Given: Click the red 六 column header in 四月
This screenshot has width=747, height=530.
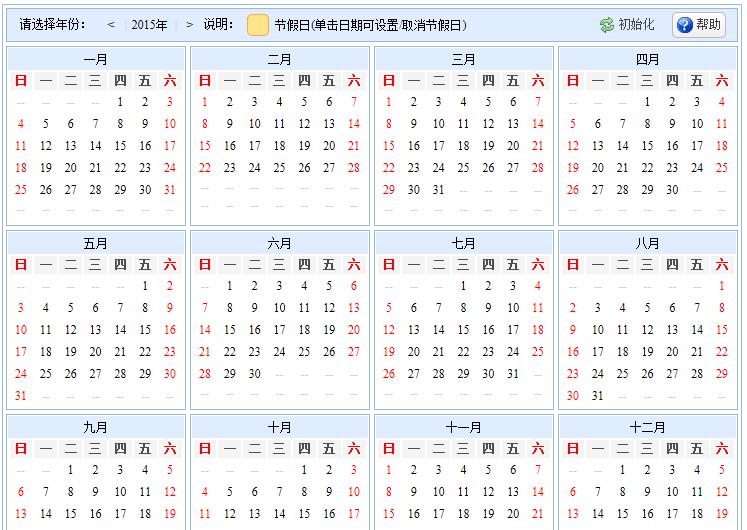Looking at the screenshot, I should 722,80.
